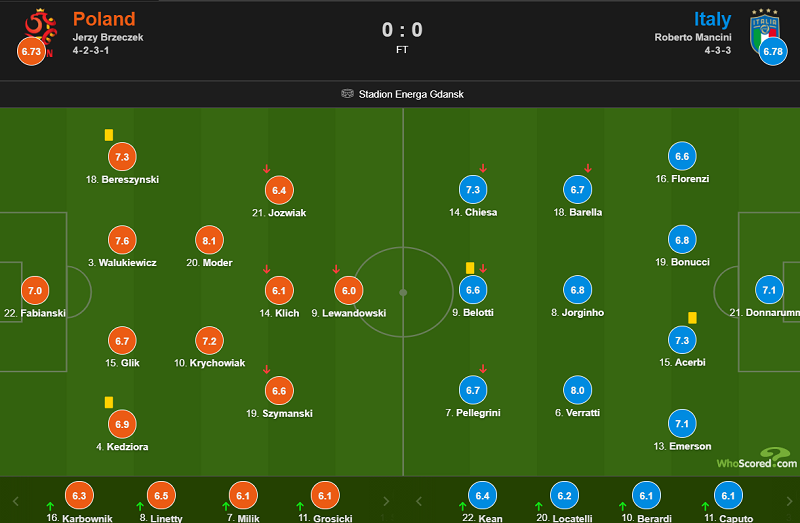Click Moder's 8.1 rating circle
Image resolution: width=800 pixels, height=523 pixels.
[210, 241]
